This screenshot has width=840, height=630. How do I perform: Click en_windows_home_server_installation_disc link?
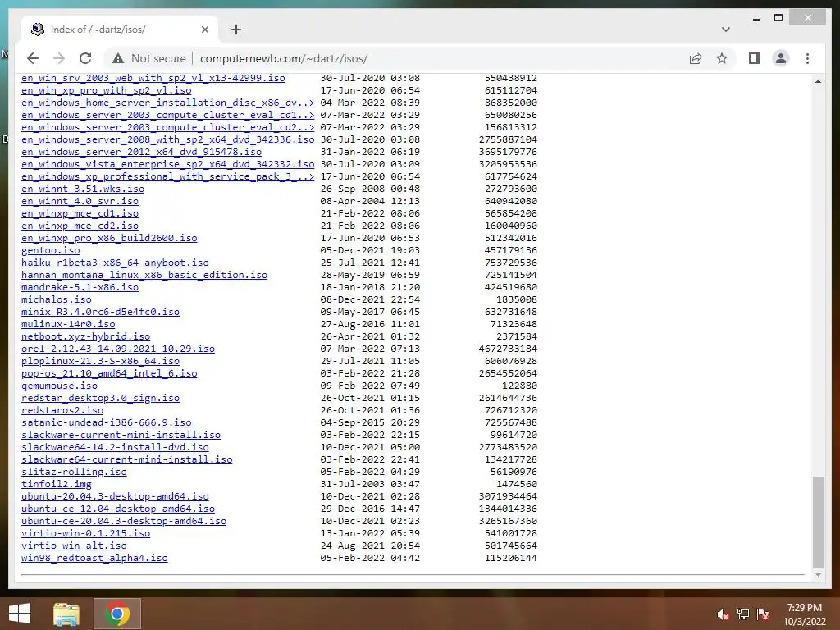pyautogui.click(x=167, y=103)
